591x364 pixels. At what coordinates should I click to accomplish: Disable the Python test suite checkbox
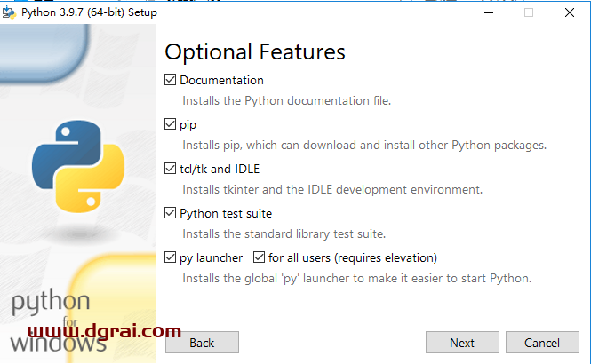tap(170, 213)
